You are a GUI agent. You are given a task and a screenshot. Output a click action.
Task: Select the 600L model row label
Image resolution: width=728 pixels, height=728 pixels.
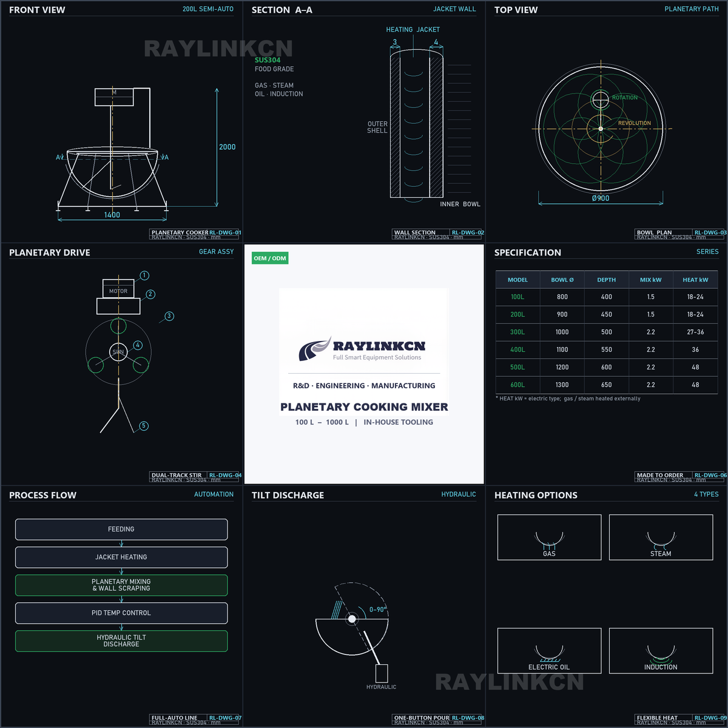pyautogui.click(x=517, y=385)
